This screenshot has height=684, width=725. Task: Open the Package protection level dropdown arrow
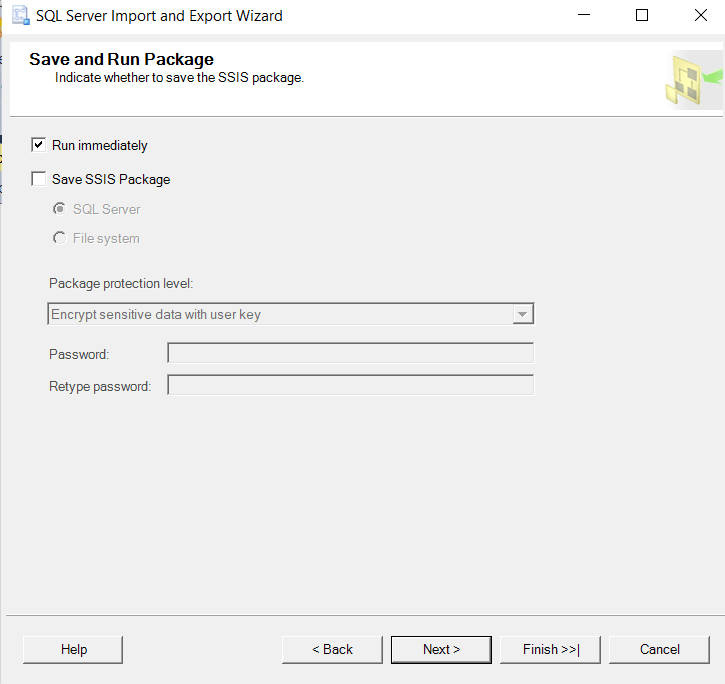tap(522, 314)
